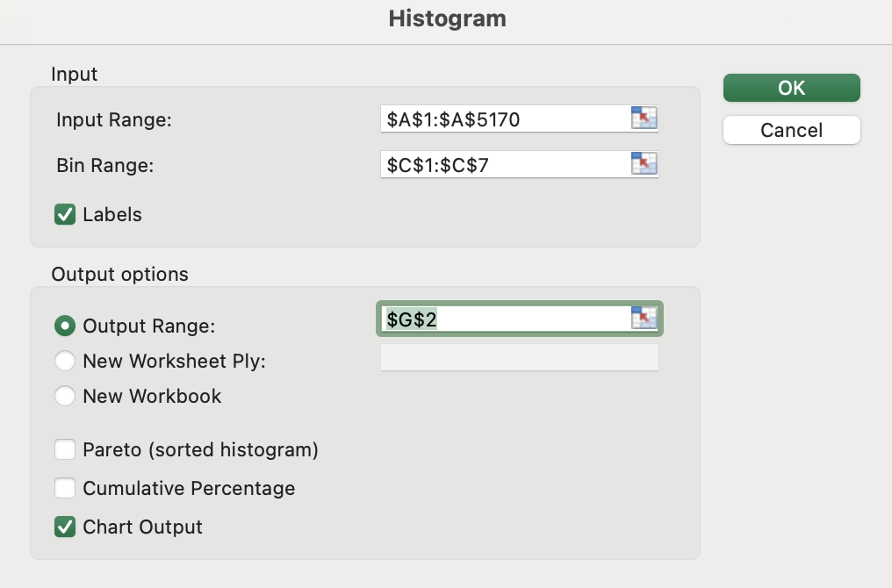Enable Pareto (sorted histogram) option

(65, 450)
